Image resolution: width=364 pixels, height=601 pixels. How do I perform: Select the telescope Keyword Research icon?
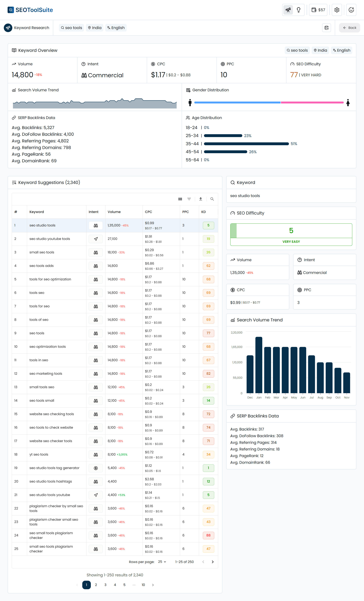coord(288,10)
